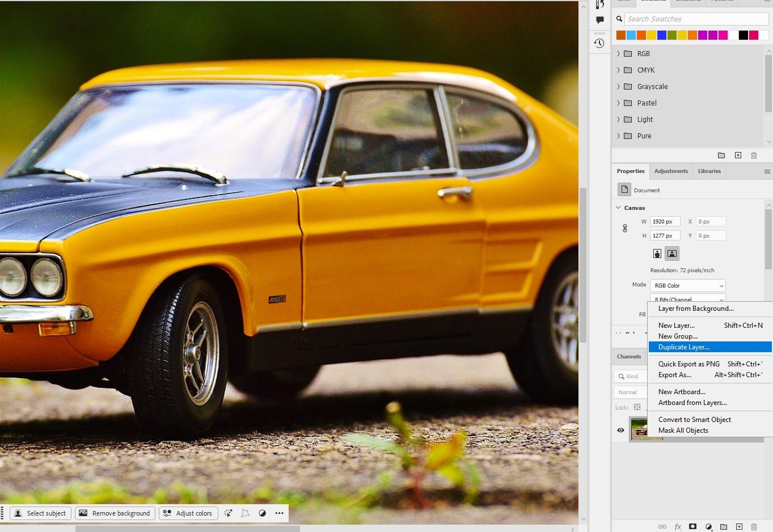
Task: Open the History panel icon
Action: point(599,43)
